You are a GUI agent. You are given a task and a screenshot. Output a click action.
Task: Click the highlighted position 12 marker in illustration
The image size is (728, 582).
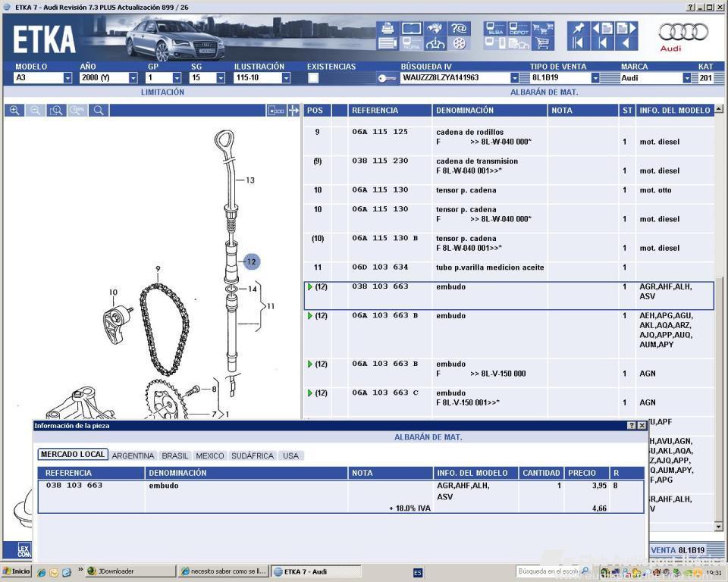(251, 261)
